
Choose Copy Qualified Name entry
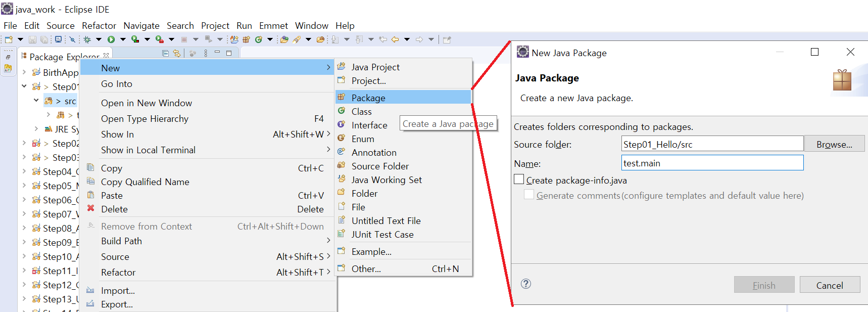207,182
